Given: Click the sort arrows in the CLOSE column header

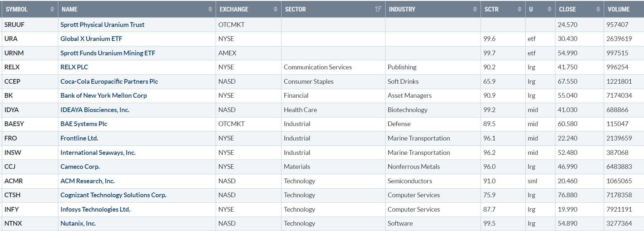Looking at the screenshot, I should (x=598, y=9).
